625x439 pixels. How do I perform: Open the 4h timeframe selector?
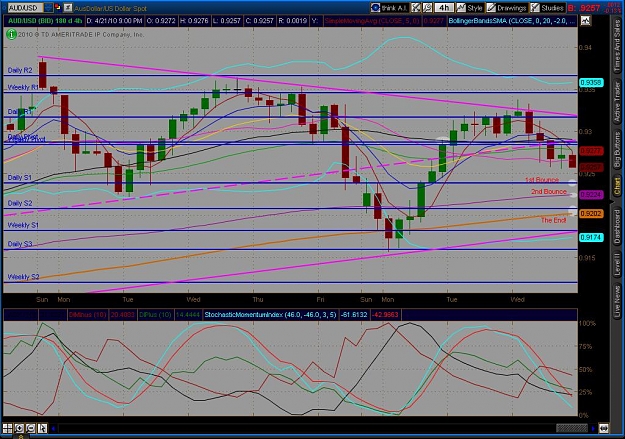(444, 8)
